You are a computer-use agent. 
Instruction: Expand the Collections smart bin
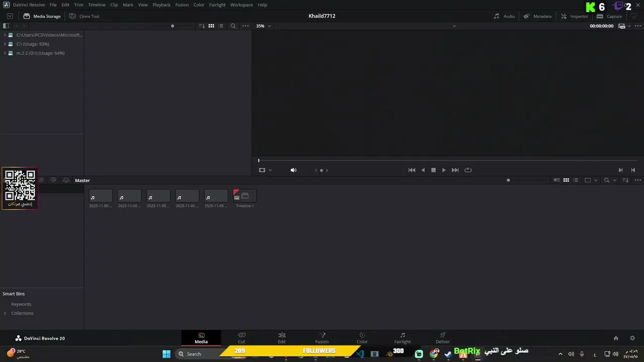tap(5, 313)
